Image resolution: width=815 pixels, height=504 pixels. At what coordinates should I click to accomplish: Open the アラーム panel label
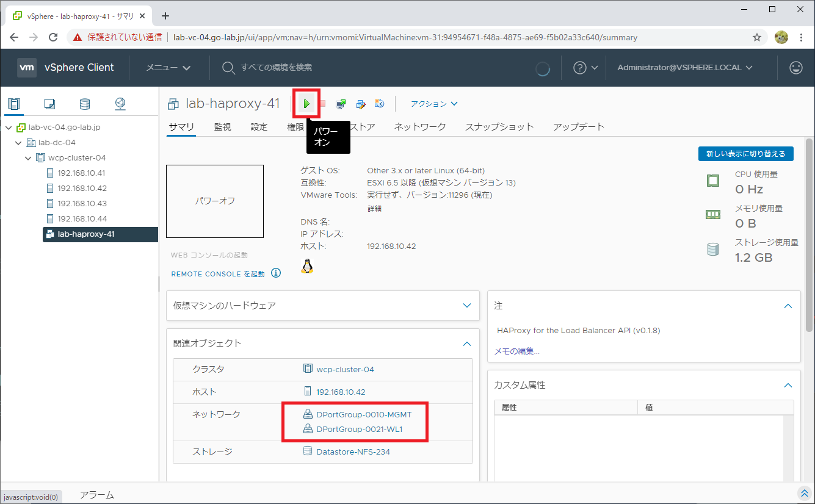tap(97, 495)
